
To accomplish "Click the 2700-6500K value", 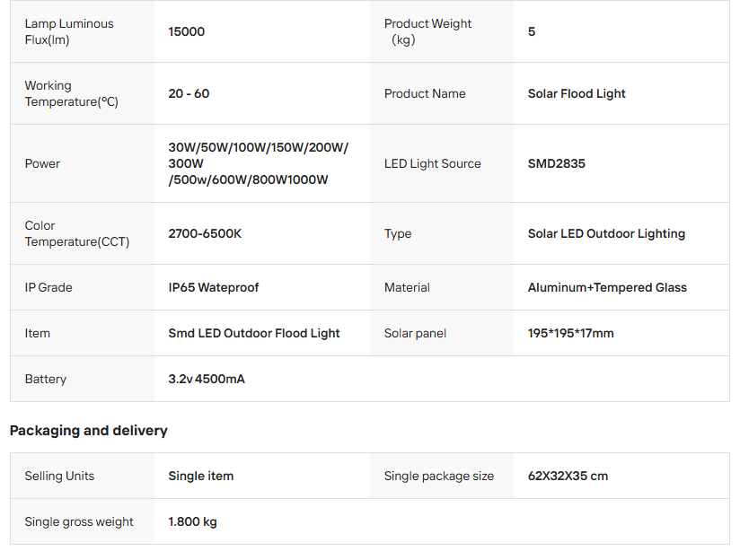I will coord(205,233).
